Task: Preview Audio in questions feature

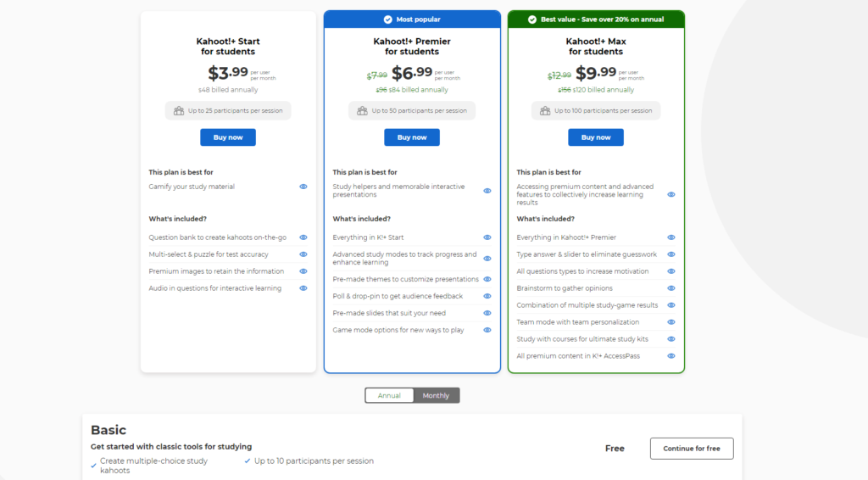Action: coord(303,288)
